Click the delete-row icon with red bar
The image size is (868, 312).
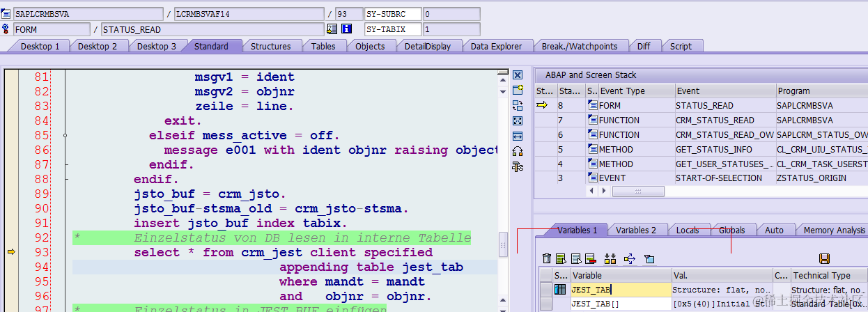tap(591, 259)
